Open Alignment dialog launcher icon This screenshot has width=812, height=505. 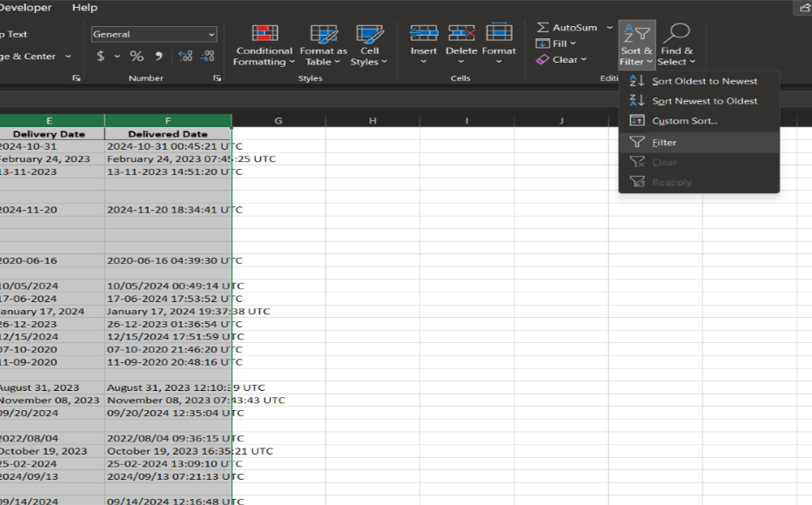tap(77, 78)
